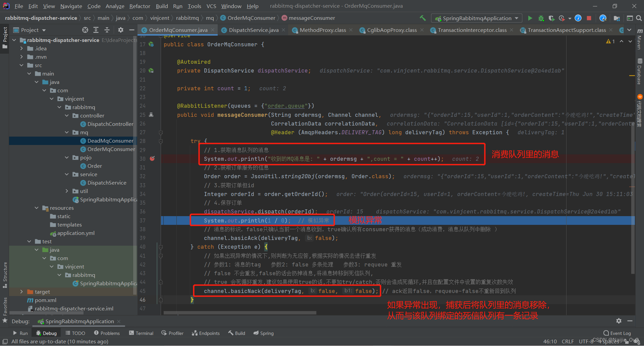
Task: Close the OrderMqConsumer.java tab
Action: click(212, 30)
